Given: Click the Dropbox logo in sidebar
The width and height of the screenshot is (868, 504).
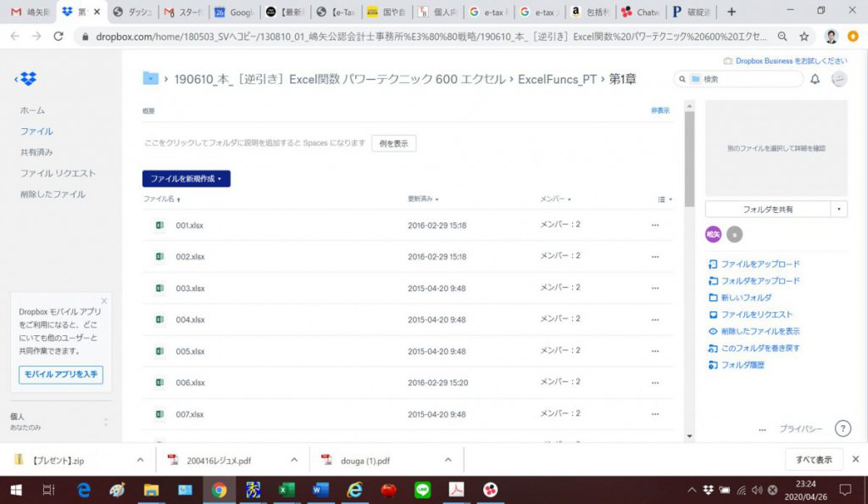Looking at the screenshot, I should point(28,79).
